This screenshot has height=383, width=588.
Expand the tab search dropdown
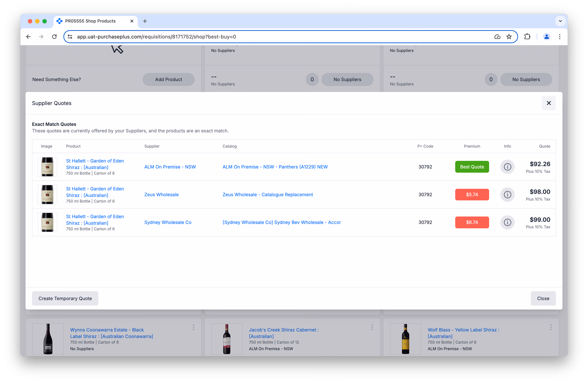pos(560,21)
